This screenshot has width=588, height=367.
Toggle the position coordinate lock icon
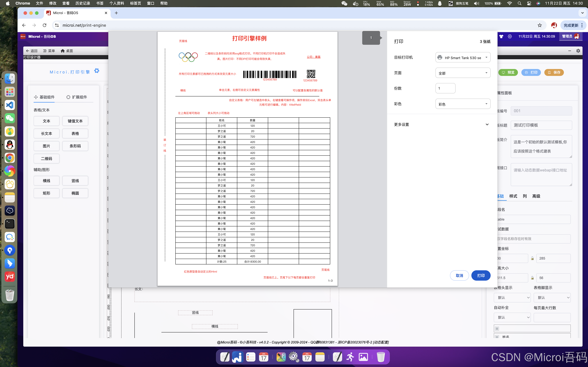point(532,258)
